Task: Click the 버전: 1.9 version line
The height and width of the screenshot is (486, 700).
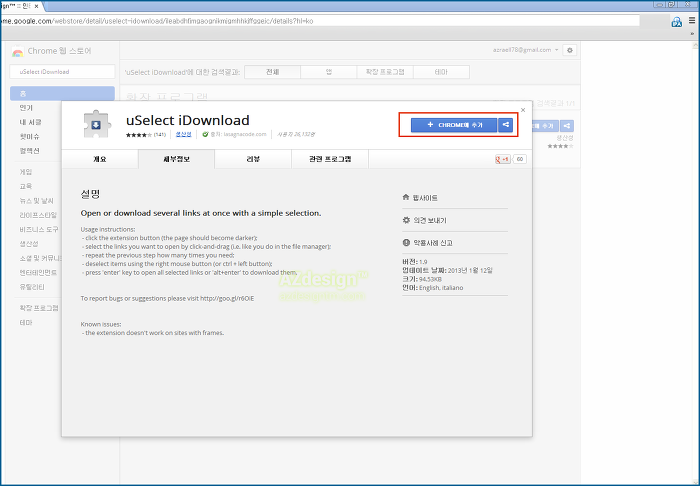Action: pos(415,262)
